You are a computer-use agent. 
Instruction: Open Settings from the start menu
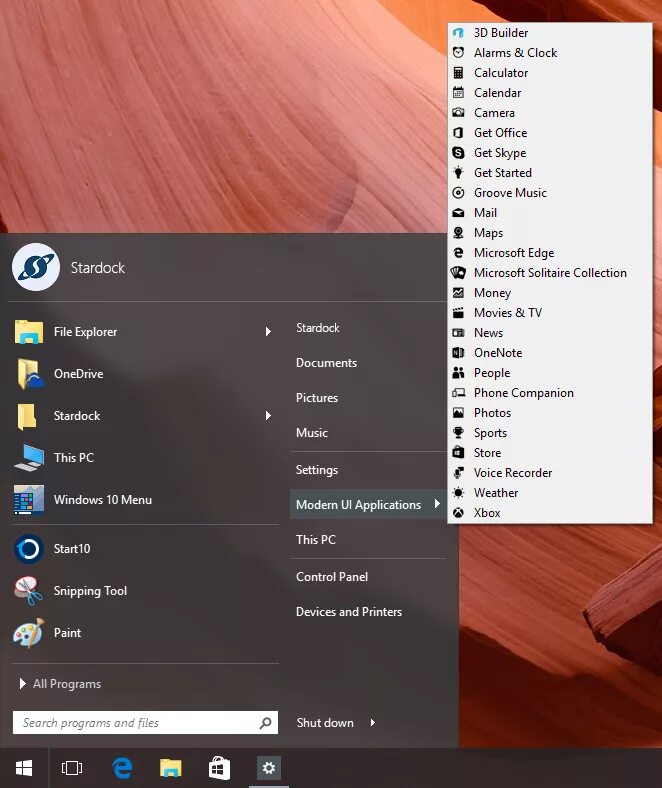coord(317,470)
